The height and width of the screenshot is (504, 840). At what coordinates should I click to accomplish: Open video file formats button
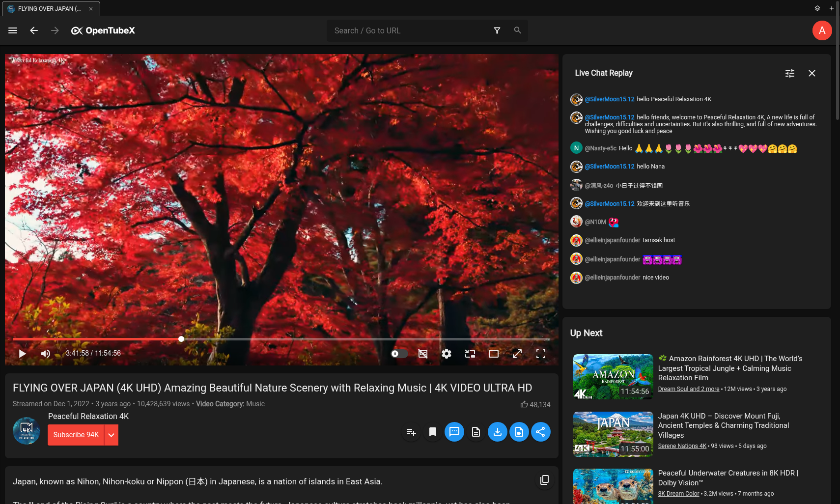[x=519, y=432]
